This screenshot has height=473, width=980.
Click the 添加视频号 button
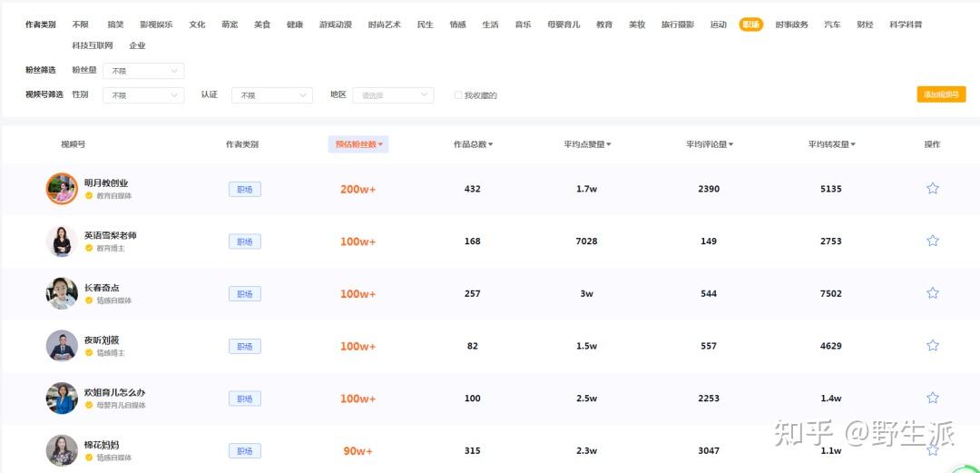pos(941,94)
